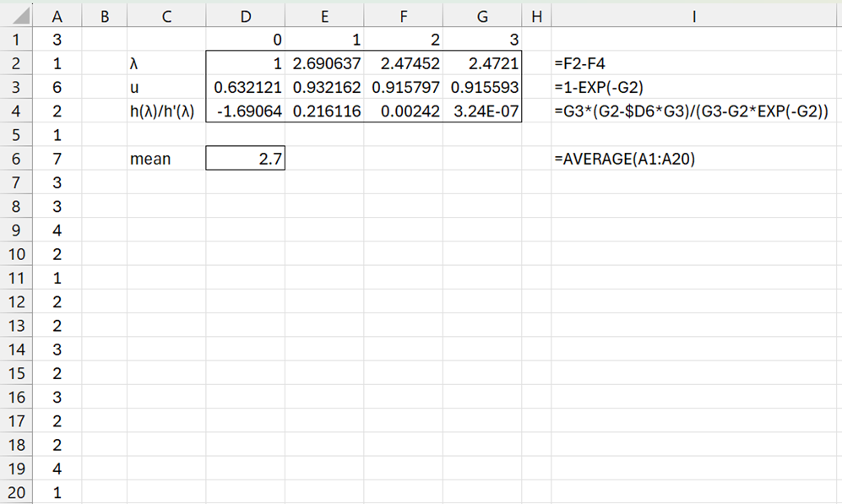Screen dimensions: 842x504
Task: Click the cell with value 3.24E-07
Action: point(483,111)
